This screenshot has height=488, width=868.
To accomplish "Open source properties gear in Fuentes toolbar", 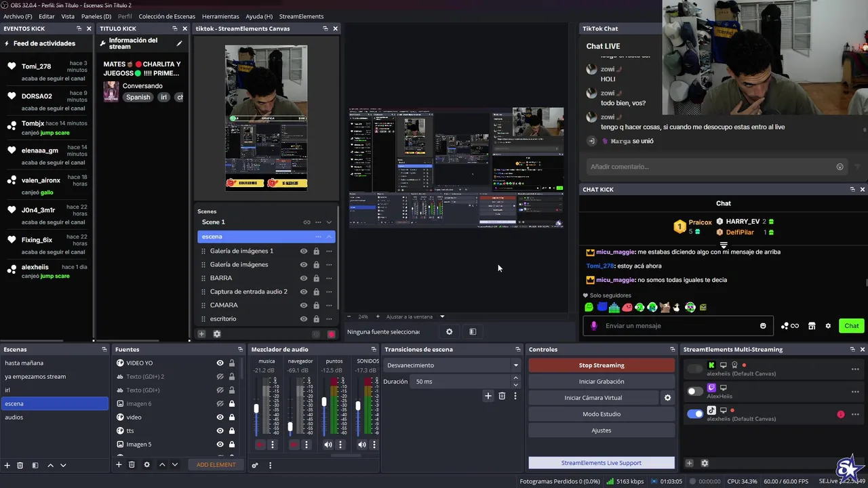I will (x=146, y=464).
